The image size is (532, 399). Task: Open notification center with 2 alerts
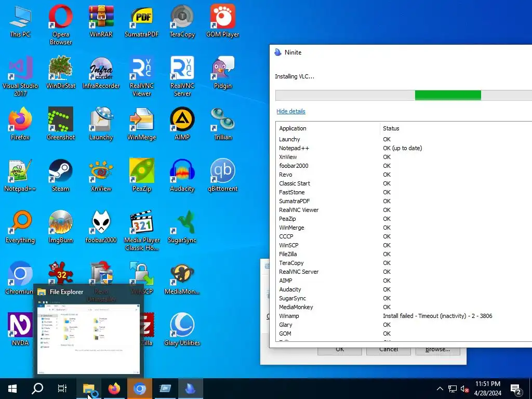coord(516,389)
